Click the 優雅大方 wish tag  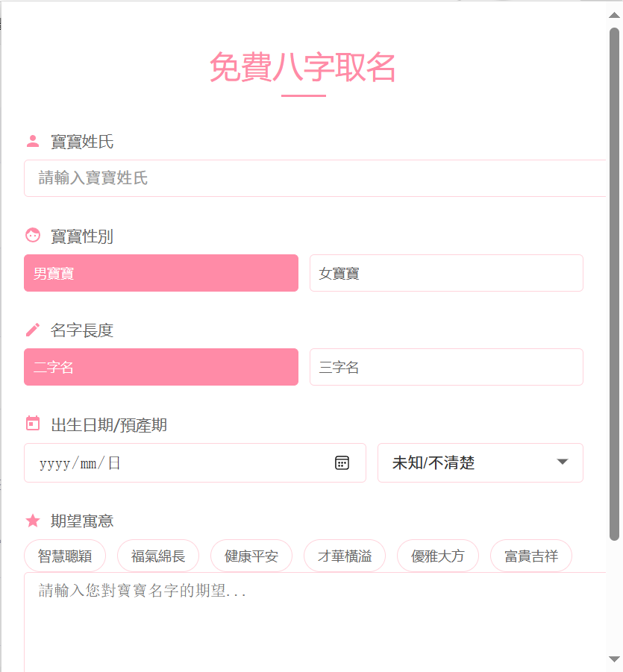pyautogui.click(x=437, y=555)
